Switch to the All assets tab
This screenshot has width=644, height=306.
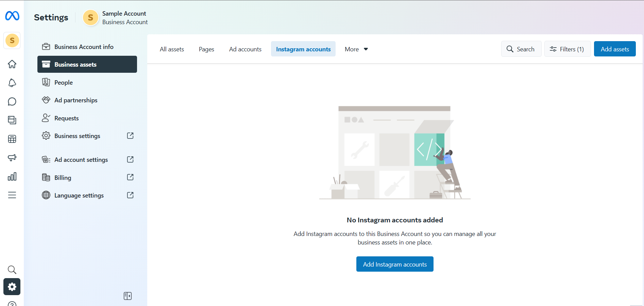coord(172,49)
